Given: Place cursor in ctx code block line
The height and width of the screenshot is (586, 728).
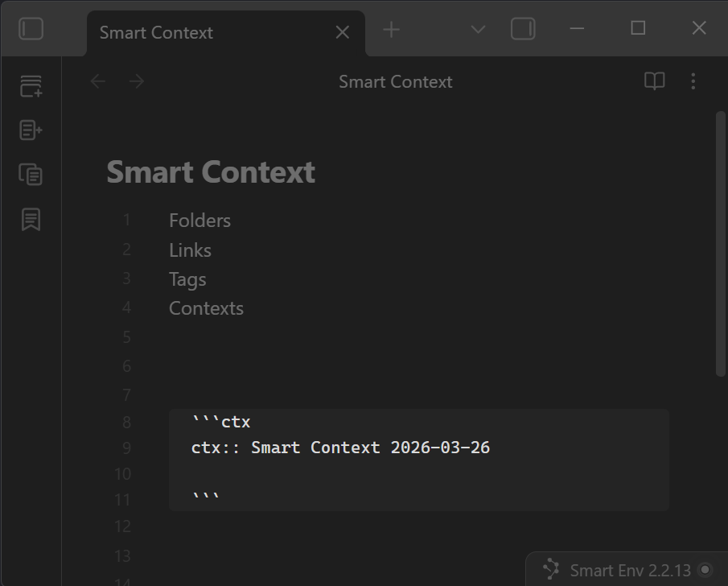Looking at the screenshot, I should 340,448.
